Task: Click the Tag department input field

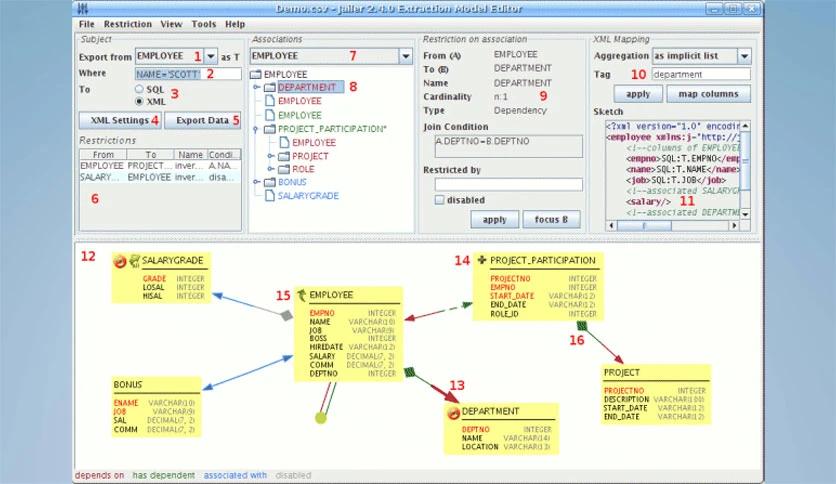Action: click(x=701, y=74)
